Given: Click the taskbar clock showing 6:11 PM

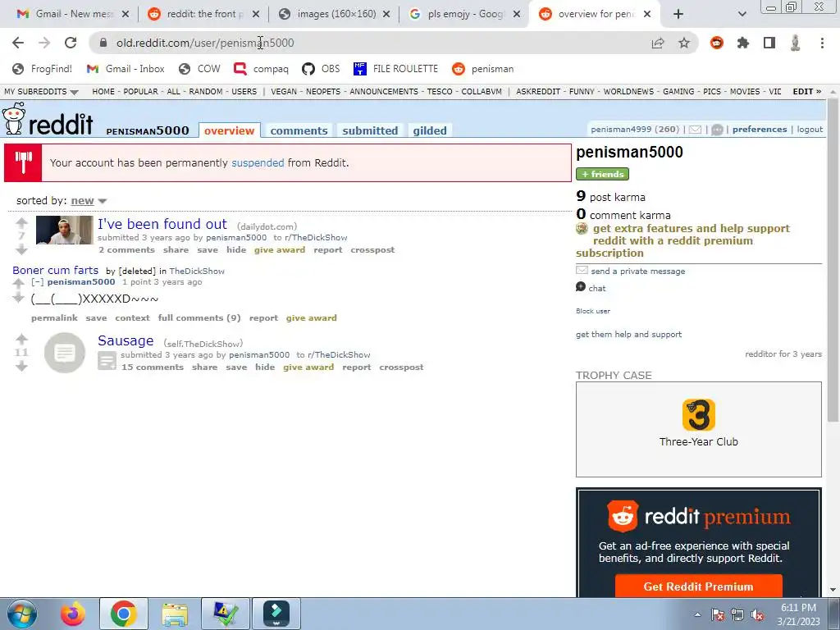Looking at the screenshot, I should tap(798, 614).
